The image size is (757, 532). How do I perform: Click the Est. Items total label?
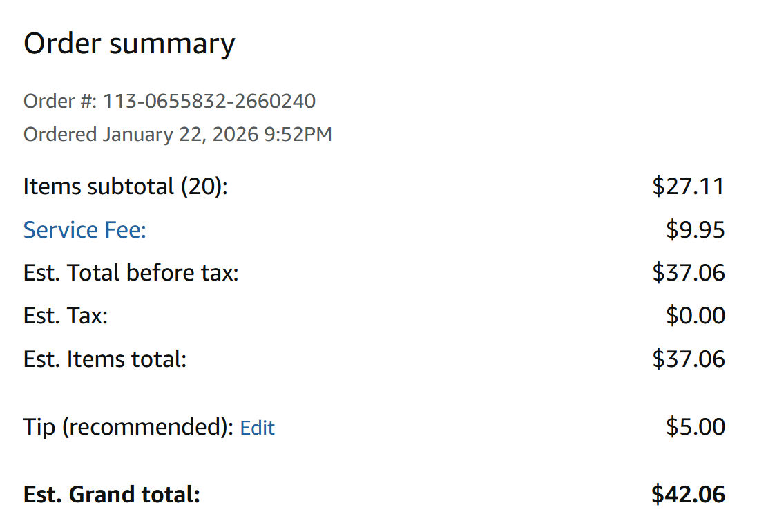point(105,359)
